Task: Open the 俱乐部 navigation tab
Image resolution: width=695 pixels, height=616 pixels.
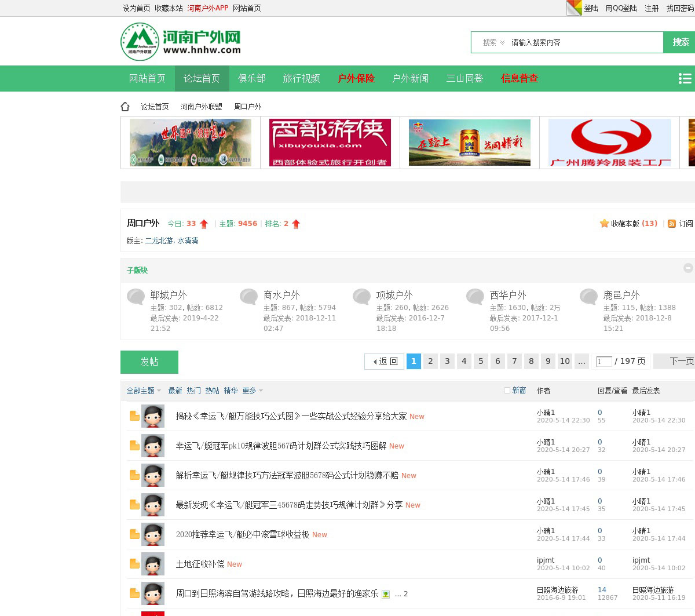Action: point(252,79)
